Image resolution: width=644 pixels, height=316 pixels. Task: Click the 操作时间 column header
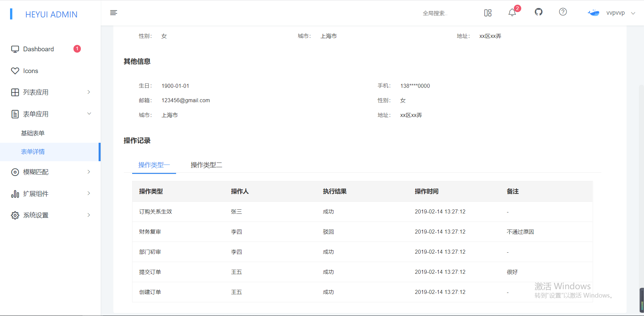(x=427, y=191)
